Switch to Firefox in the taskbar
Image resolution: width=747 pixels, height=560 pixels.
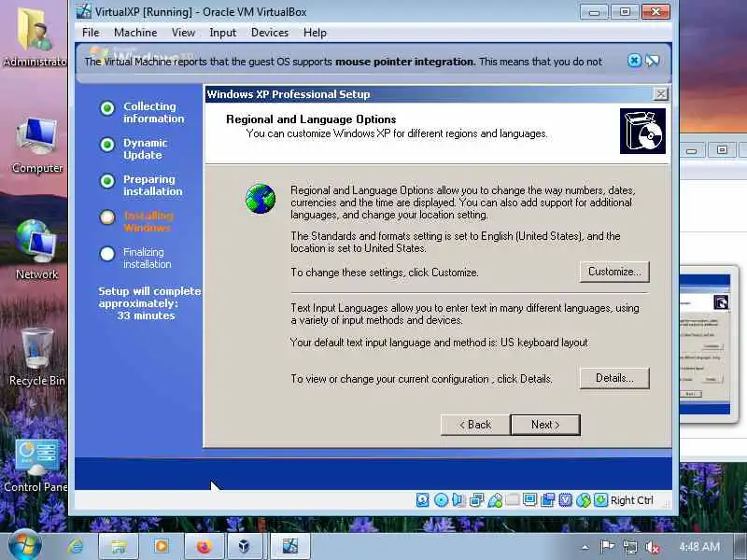pos(204,546)
